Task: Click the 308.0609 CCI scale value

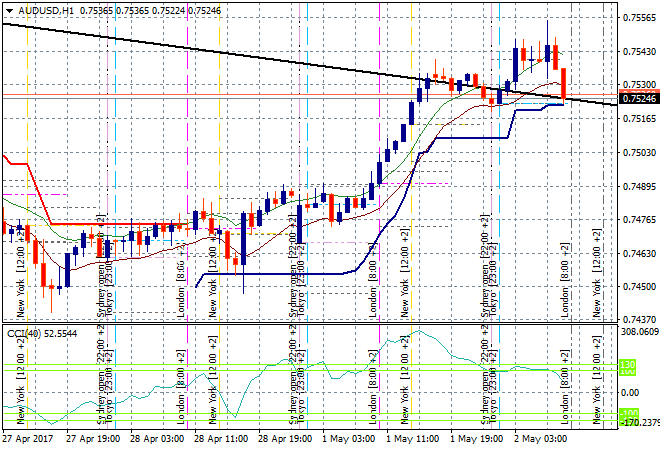Action: [638, 331]
